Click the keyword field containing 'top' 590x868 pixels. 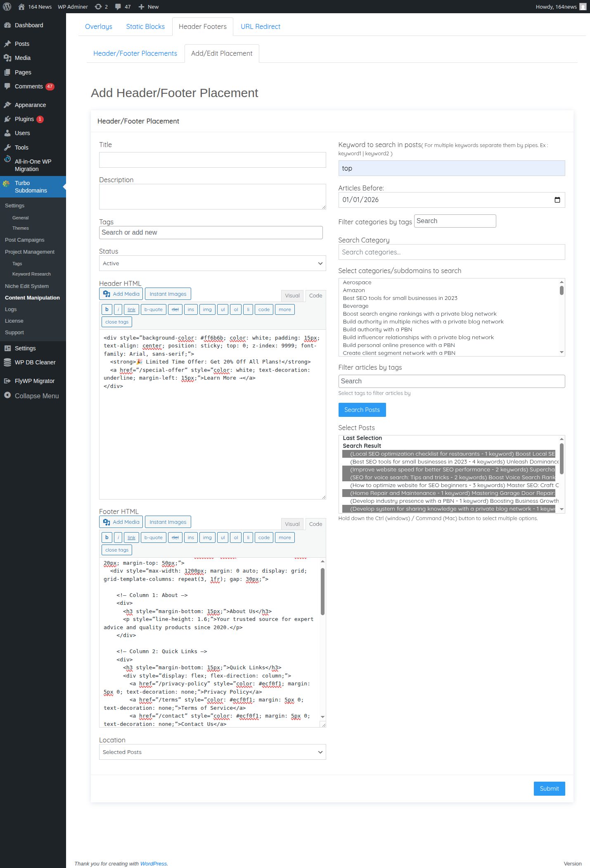point(452,168)
